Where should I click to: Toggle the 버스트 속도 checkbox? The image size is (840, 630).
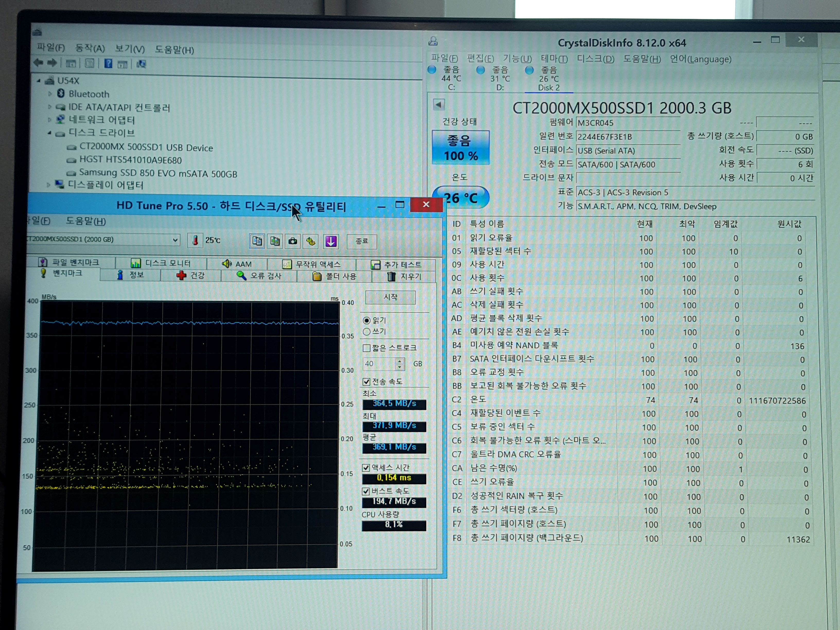366,491
